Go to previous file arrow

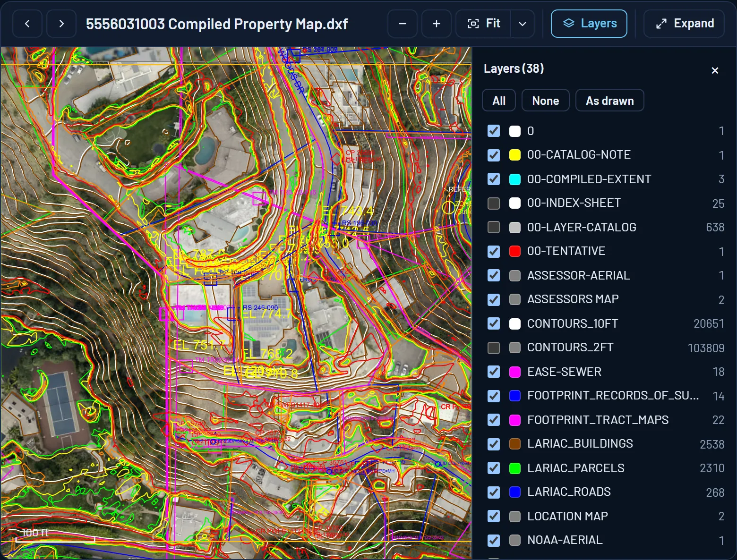(x=27, y=24)
